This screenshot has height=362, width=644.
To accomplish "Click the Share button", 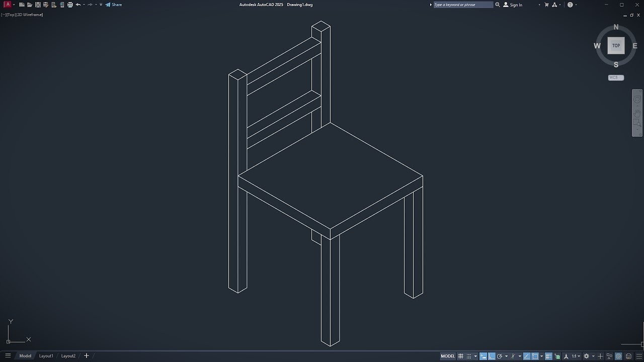I will [x=113, y=5].
